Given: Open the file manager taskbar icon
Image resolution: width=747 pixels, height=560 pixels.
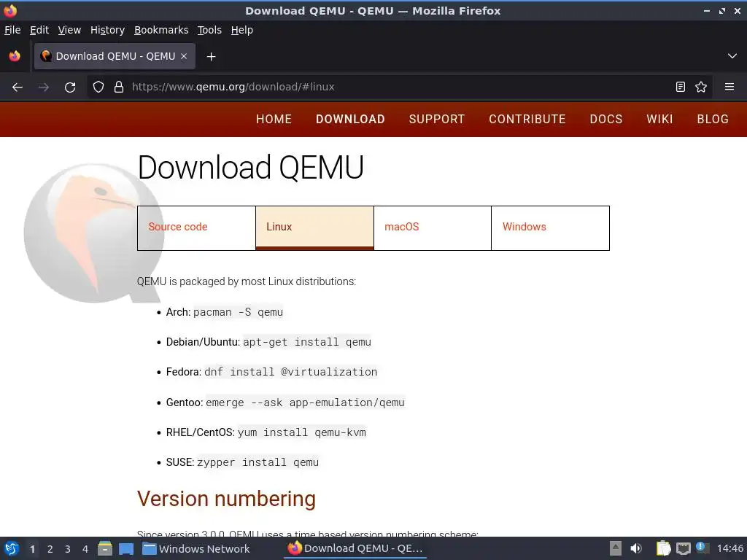Looking at the screenshot, I should (105, 548).
